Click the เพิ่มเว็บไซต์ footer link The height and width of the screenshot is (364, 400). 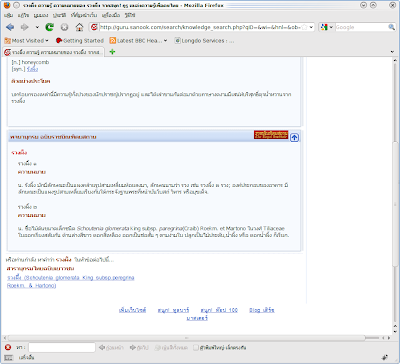click(x=132, y=310)
